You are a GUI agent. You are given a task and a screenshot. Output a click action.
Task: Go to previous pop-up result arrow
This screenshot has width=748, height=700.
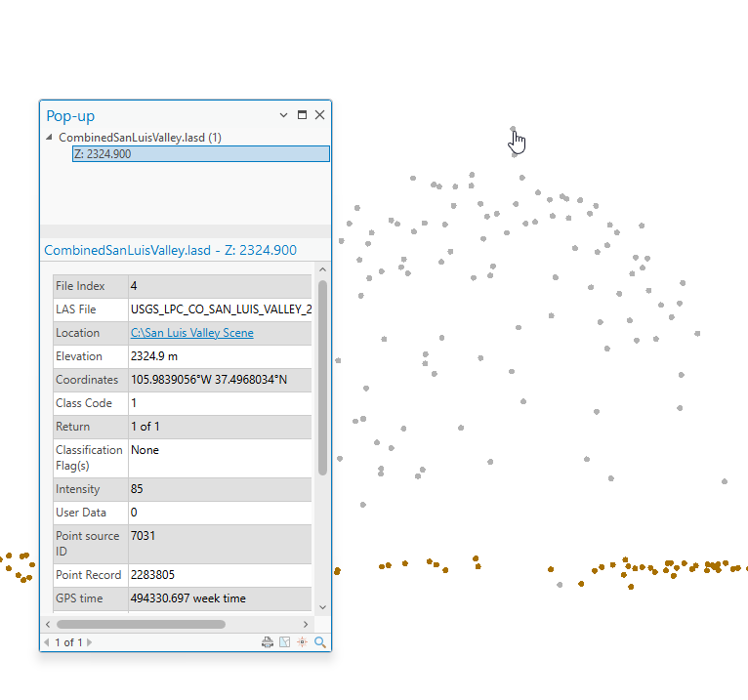[47, 642]
